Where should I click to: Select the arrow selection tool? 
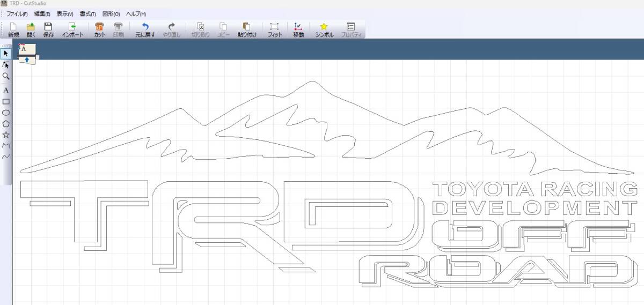[6, 53]
